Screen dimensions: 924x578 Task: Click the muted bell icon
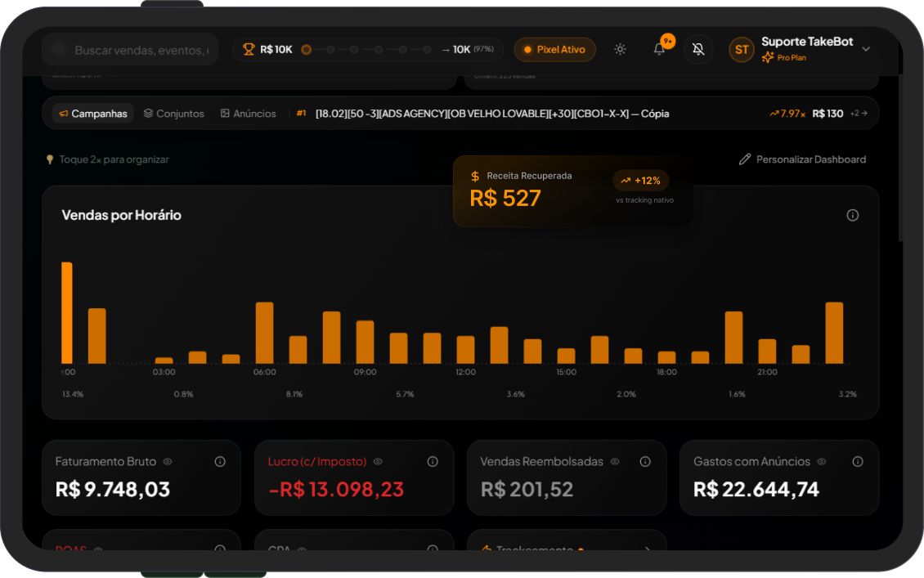coord(697,49)
